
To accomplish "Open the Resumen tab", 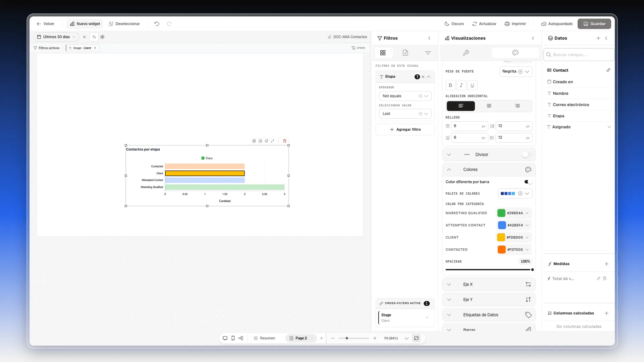I will 264,338.
